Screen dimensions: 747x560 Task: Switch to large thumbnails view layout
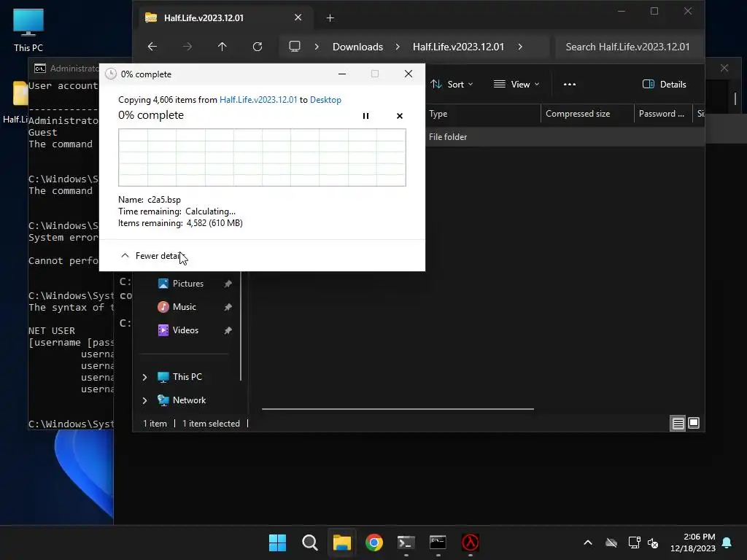point(694,423)
